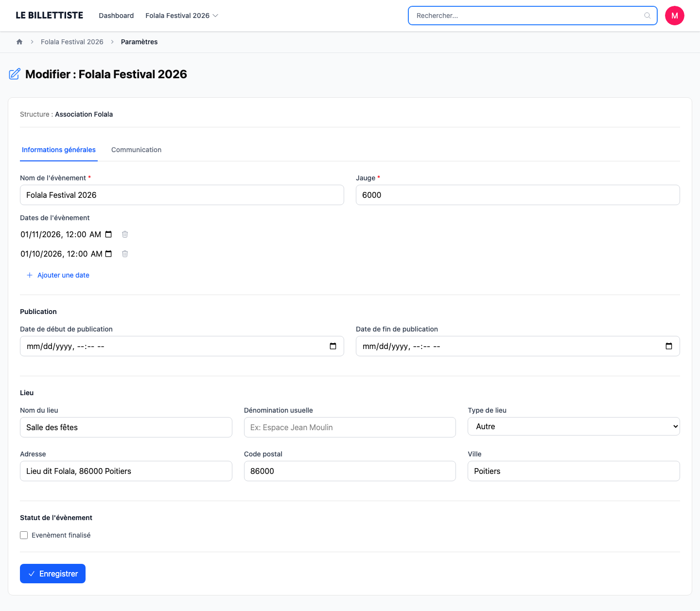Open the Dashboard menu item

116,16
